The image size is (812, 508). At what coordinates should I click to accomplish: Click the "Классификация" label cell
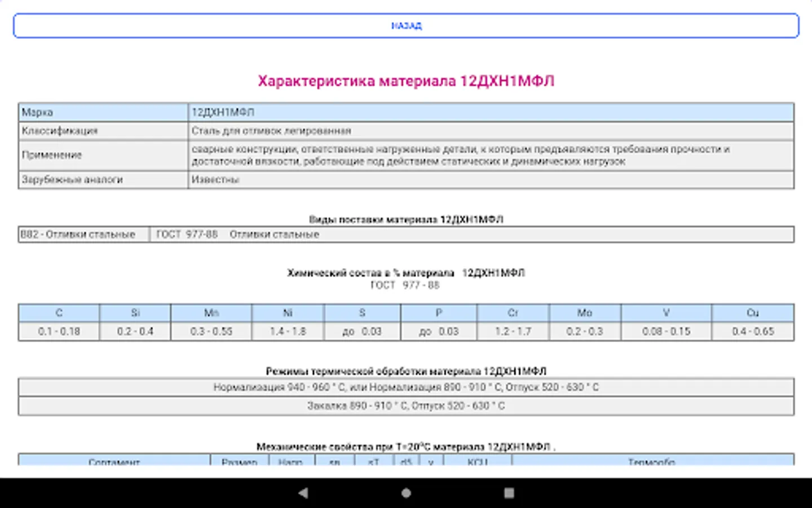[103, 131]
